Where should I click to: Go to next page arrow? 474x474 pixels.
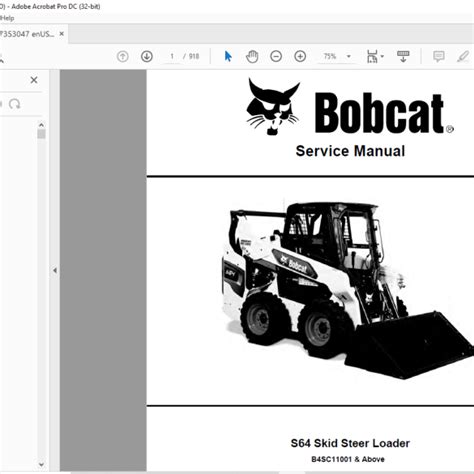tap(147, 56)
